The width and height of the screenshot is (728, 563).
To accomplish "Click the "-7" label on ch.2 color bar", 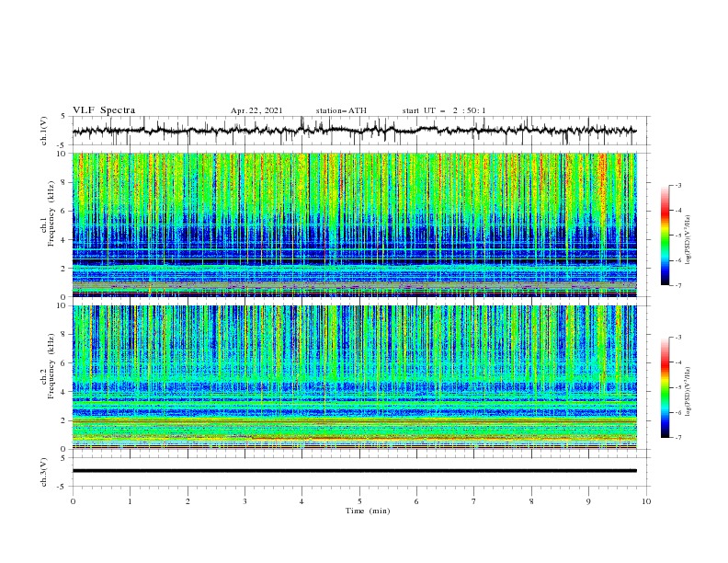I will point(678,438).
